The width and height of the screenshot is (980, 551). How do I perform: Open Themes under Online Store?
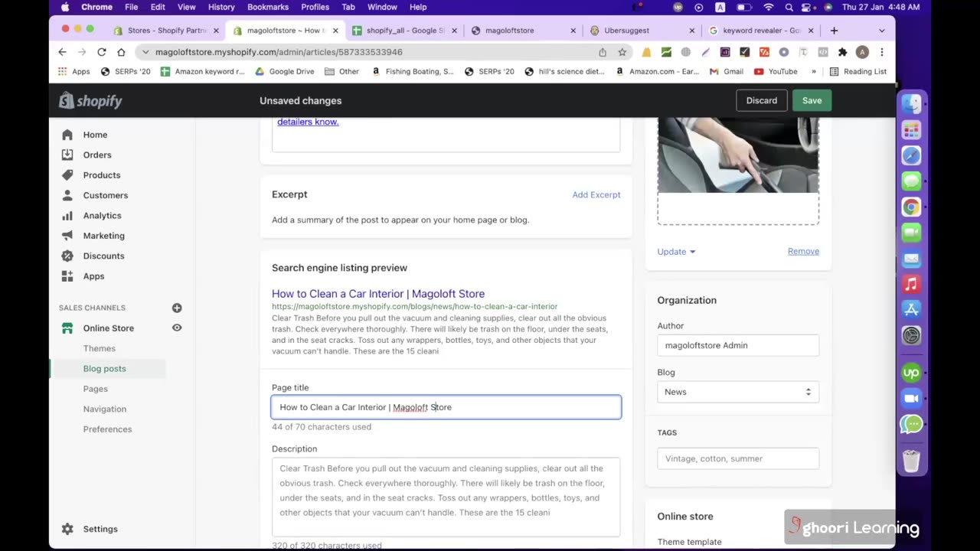click(x=100, y=348)
